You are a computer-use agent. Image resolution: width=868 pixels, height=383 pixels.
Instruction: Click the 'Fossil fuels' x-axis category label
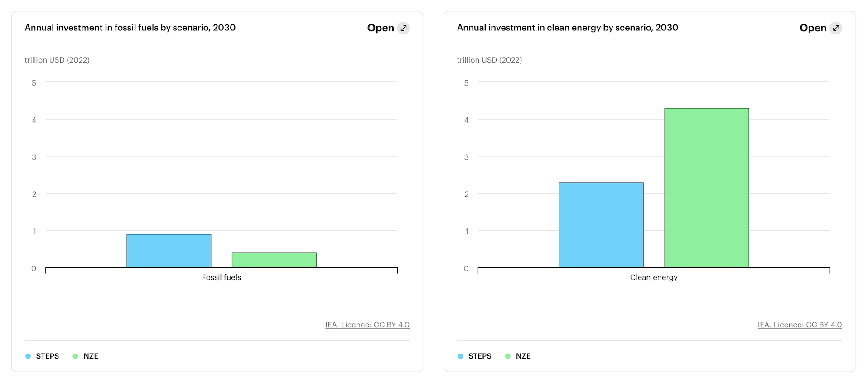point(221,277)
